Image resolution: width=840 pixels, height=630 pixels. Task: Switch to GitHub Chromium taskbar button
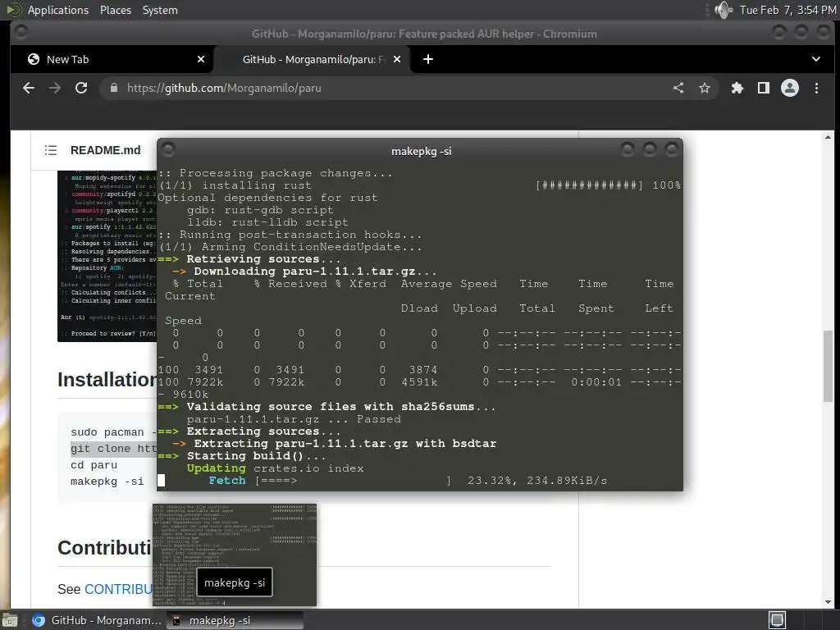point(97,620)
